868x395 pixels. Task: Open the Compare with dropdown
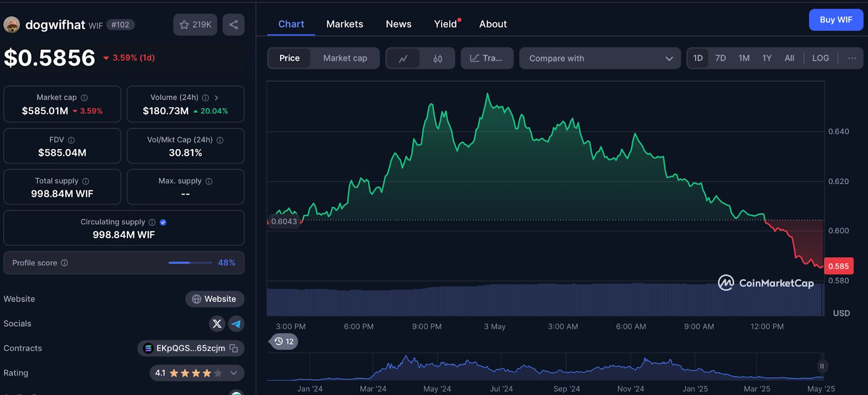(x=600, y=58)
